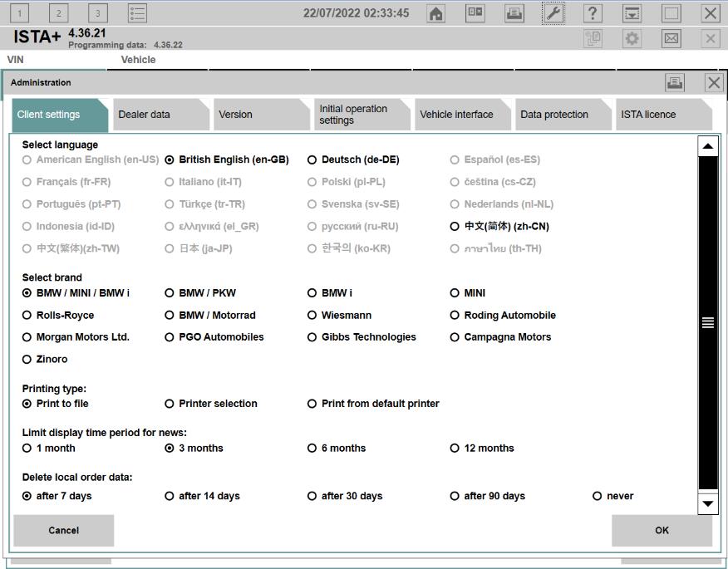The image size is (728, 569).
Task: Choose Rolls-Royce brand
Action: coord(58,315)
